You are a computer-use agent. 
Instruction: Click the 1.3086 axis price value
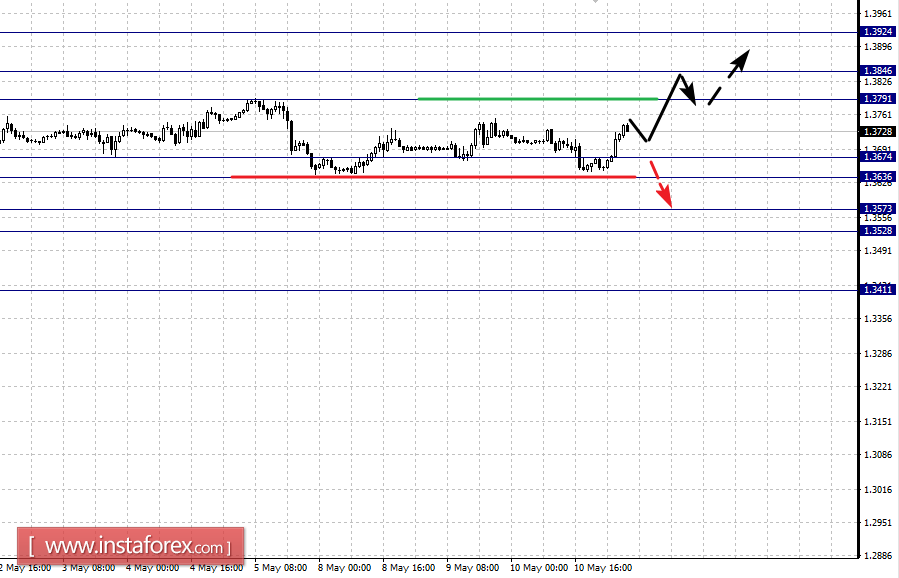[x=878, y=455]
